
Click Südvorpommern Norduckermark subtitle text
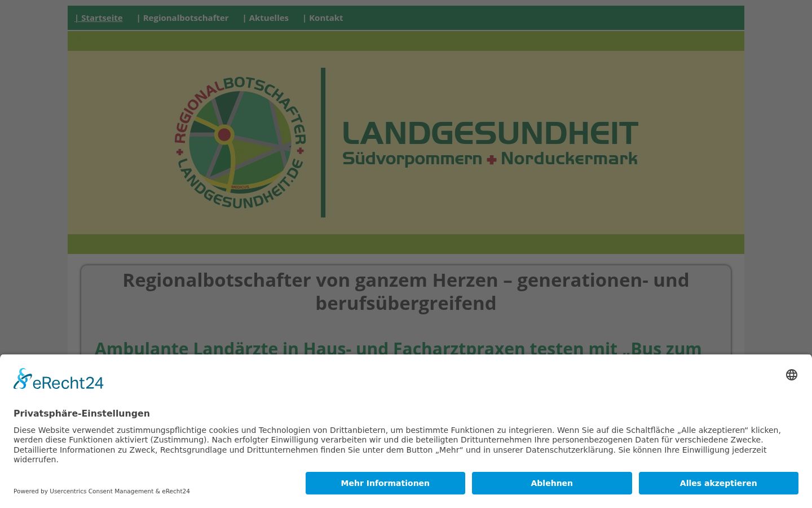point(490,159)
